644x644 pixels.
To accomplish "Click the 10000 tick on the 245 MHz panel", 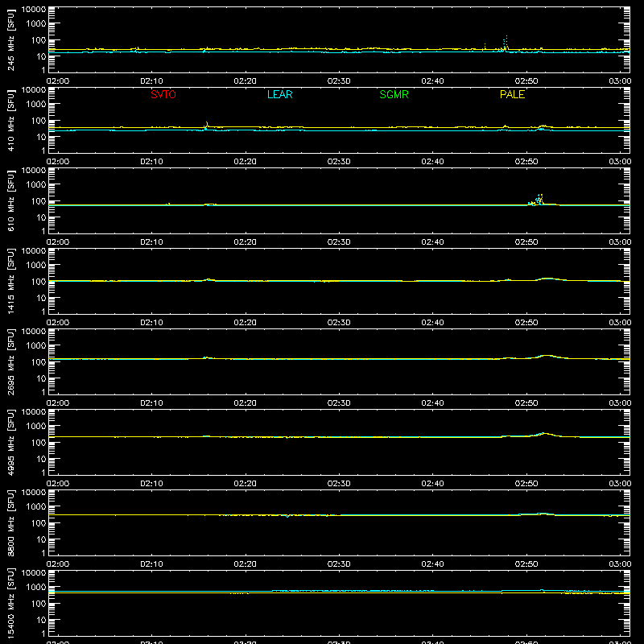I will point(34,10).
